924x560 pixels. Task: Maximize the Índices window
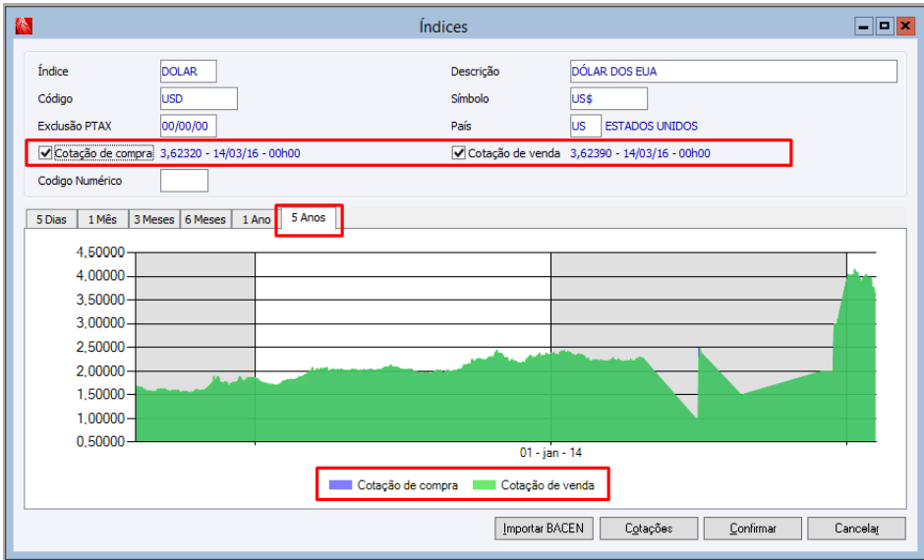(884, 27)
